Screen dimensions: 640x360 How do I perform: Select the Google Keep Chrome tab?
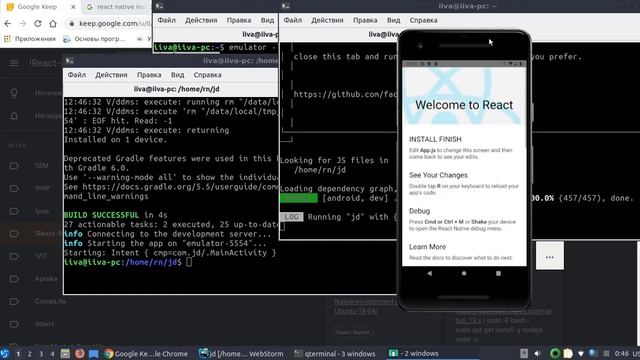(39, 7)
